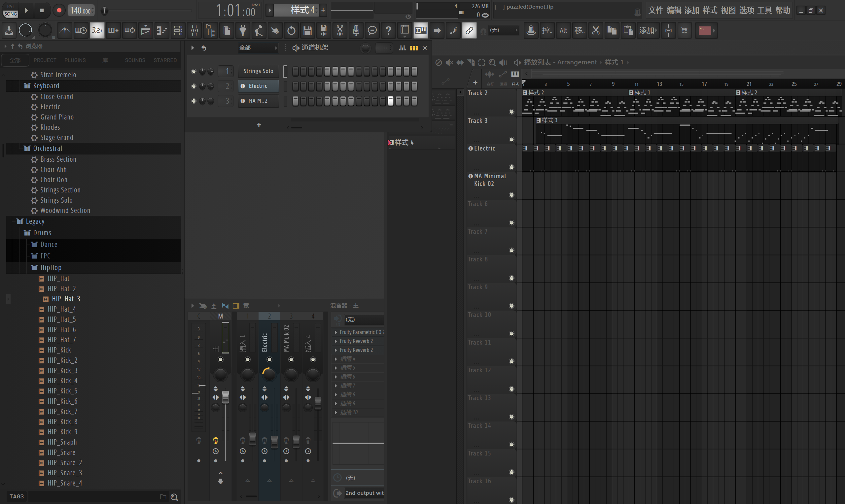845x504 pixels.
Task: Toggle the link icon in toolbar
Action: click(x=469, y=31)
